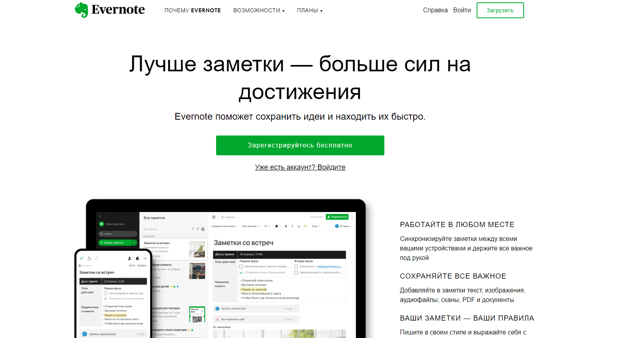This screenshot has width=644, height=338.
Task: Tap the redo arrow on phone
Action: [97, 258]
